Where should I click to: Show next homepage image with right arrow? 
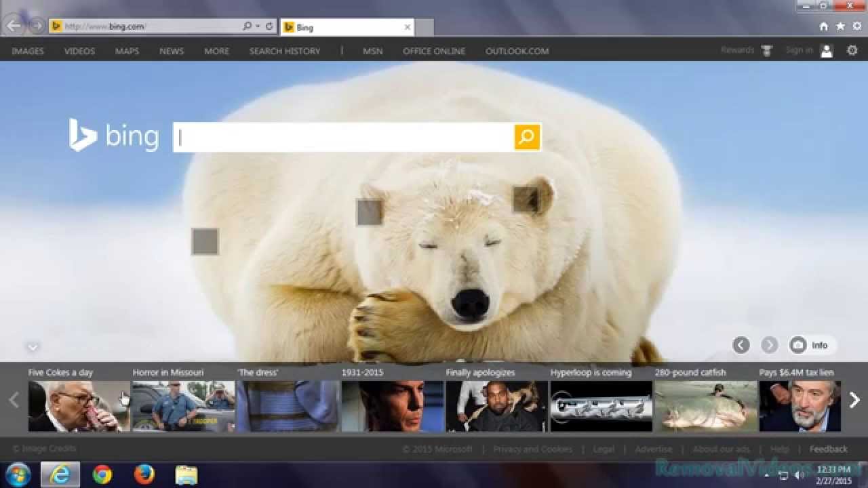pos(770,345)
